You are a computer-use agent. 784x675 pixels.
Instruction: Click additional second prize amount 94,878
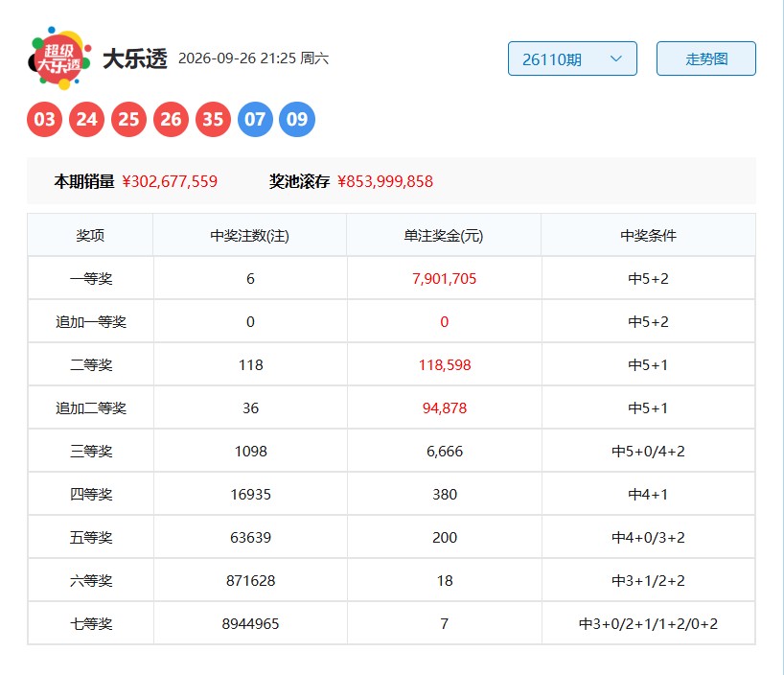coord(445,407)
